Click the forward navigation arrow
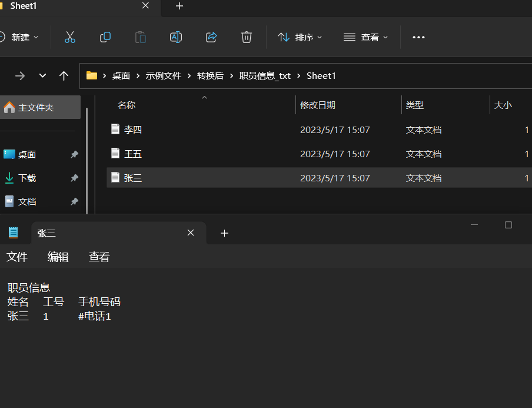 tap(19, 75)
